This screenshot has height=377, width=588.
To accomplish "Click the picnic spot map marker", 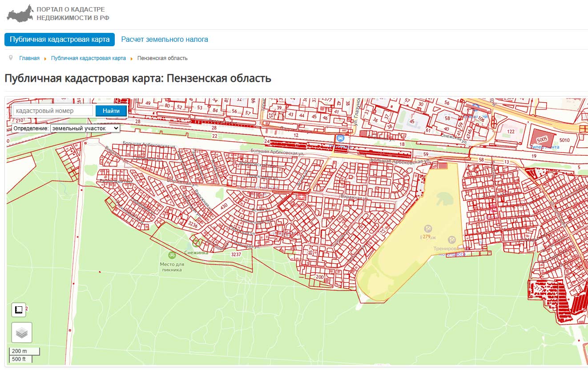I will coord(172,255).
